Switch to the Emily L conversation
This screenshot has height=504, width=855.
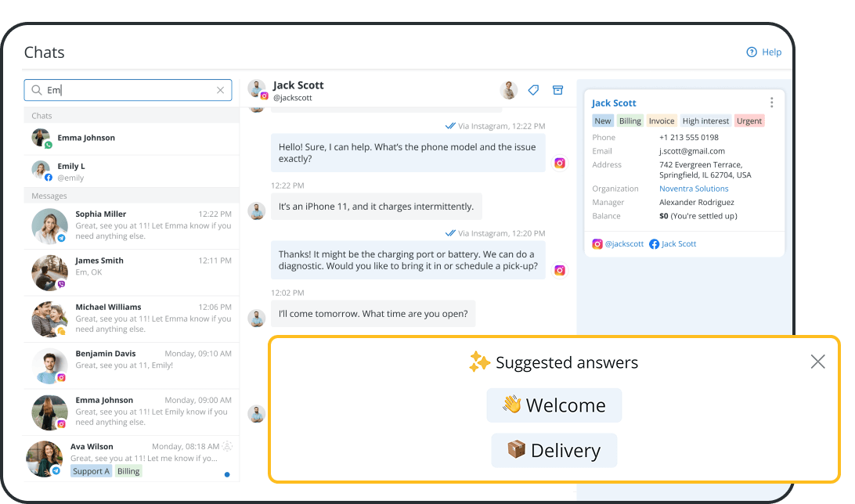(x=130, y=171)
